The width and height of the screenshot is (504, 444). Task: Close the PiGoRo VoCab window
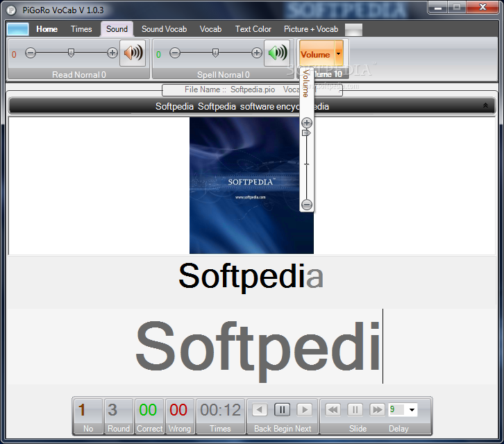(x=482, y=8)
